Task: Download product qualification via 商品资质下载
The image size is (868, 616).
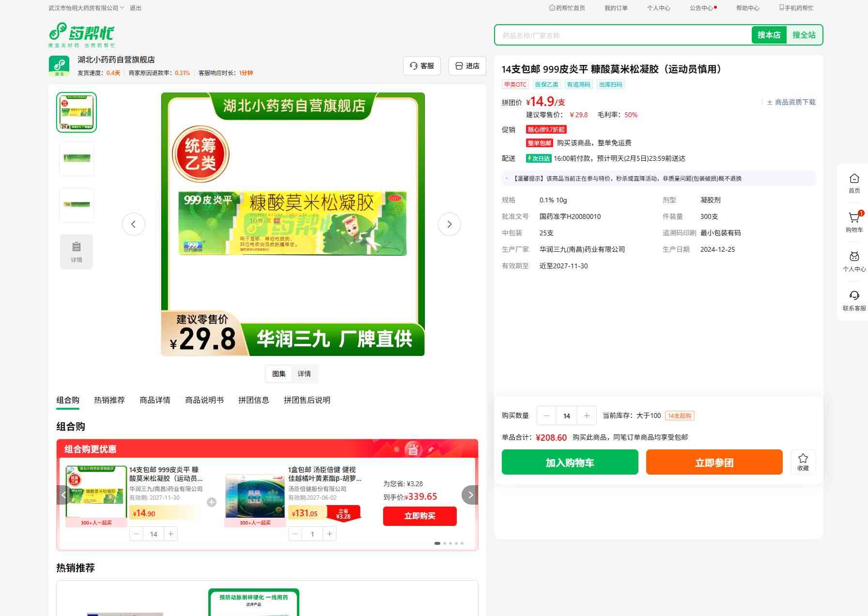Action: click(791, 102)
